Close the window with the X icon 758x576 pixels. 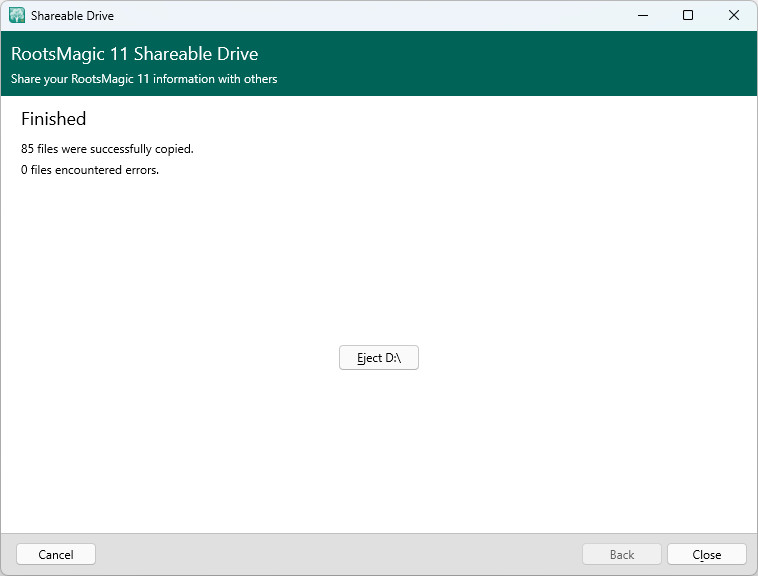(x=733, y=15)
